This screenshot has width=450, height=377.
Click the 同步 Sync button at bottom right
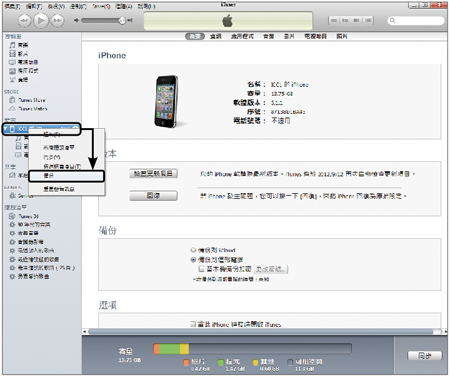425,356
